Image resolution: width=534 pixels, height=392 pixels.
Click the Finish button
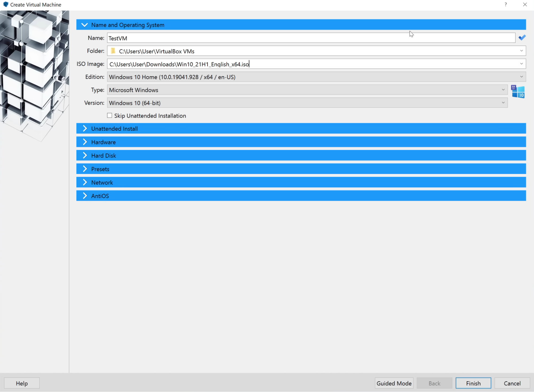(473, 383)
